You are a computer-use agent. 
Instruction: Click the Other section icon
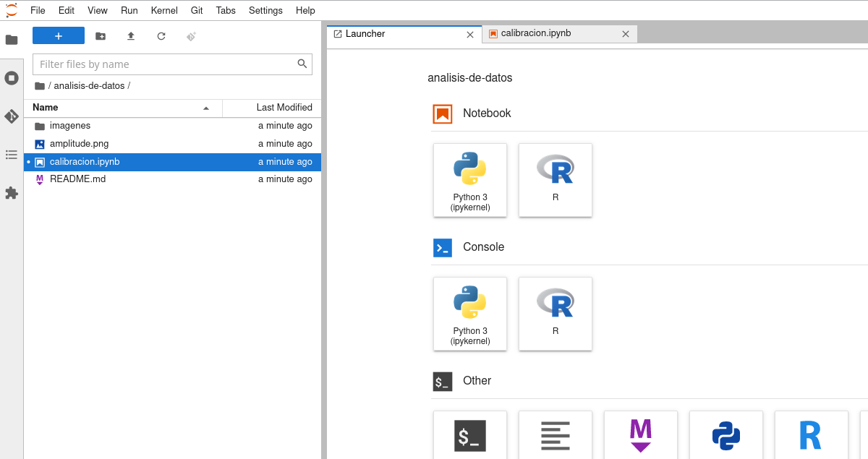(443, 381)
